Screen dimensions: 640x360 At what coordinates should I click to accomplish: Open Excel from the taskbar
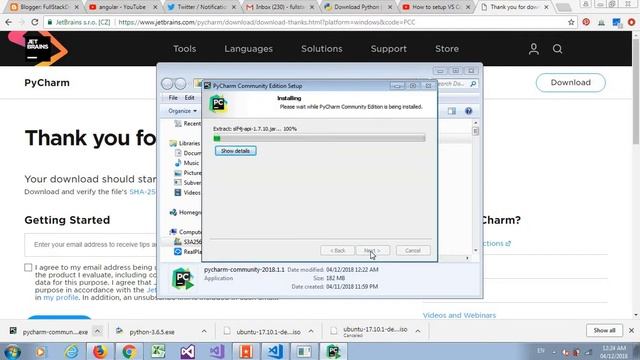pos(158,351)
